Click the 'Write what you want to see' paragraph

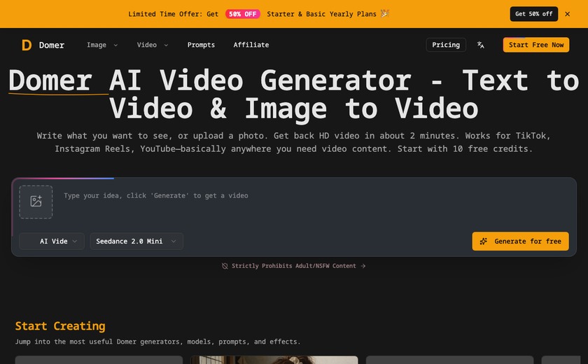(293, 142)
